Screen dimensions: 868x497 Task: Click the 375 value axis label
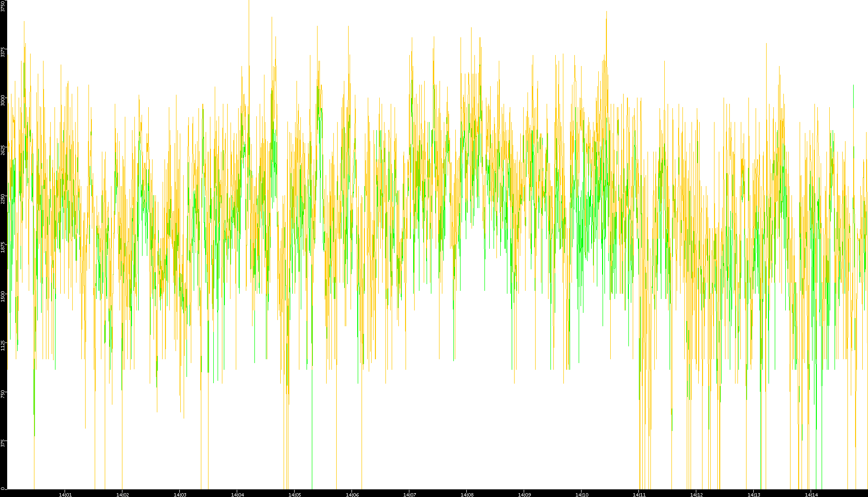3,442
